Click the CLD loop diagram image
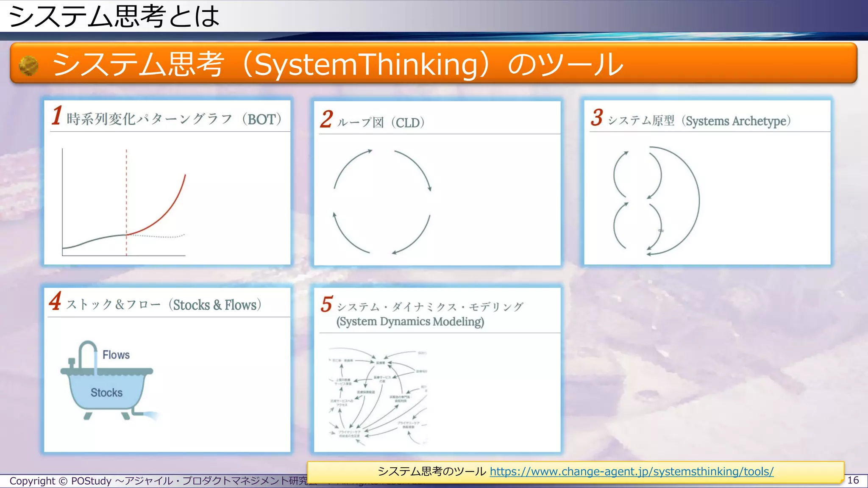 coord(382,202)
